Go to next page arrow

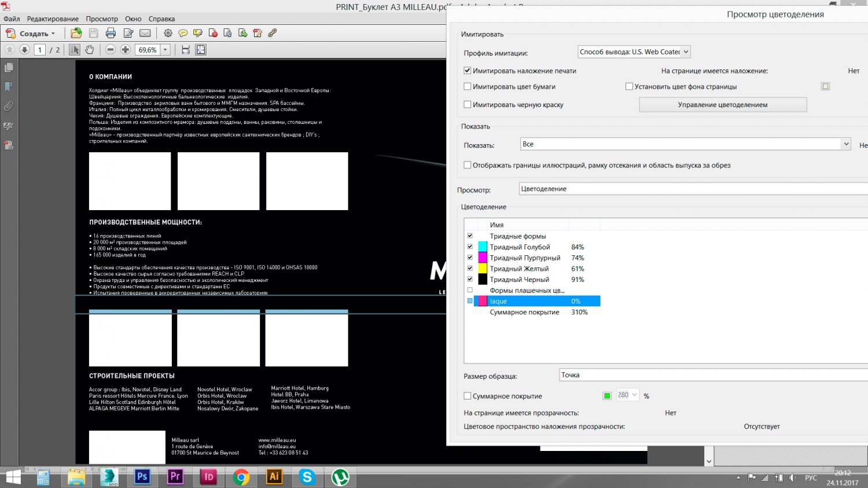[x=24, y=50]
